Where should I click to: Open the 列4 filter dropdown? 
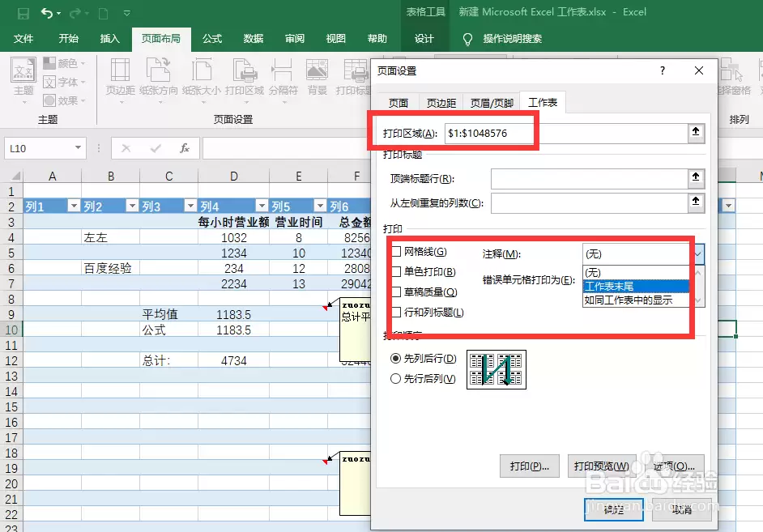pos(262,206)
